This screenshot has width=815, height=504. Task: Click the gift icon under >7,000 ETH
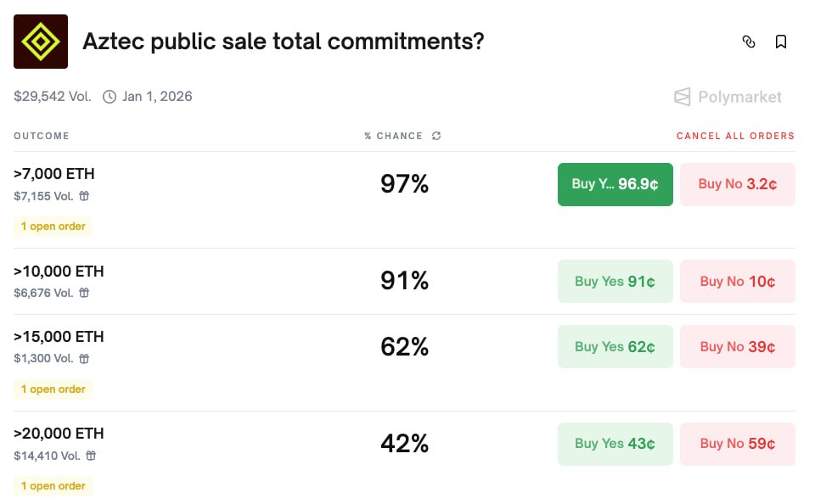click(x=84, y=196)
